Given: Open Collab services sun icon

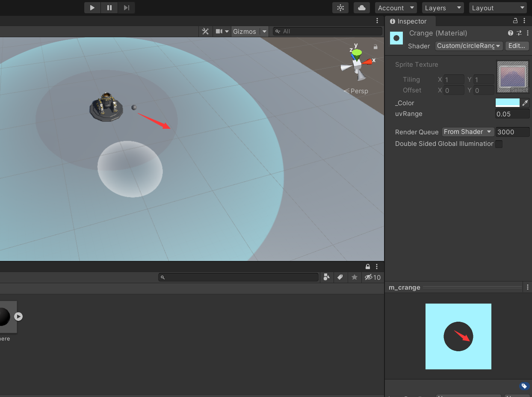Looking at the screenshot, I should (x=340, y=8).
